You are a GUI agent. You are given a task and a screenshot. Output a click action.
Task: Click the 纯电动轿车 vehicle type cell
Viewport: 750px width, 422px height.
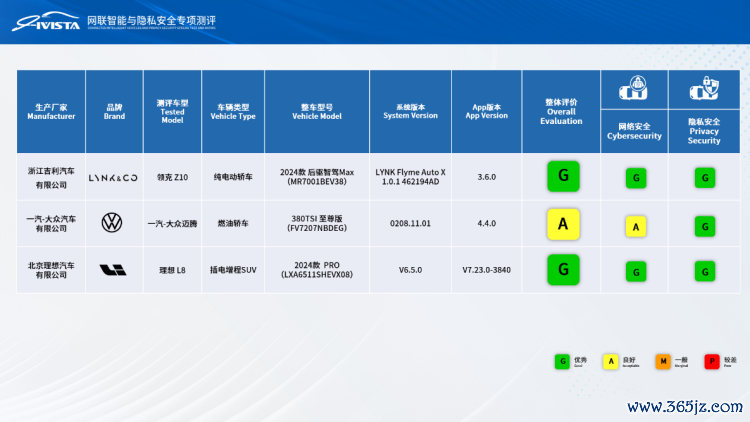coord(233,177)
